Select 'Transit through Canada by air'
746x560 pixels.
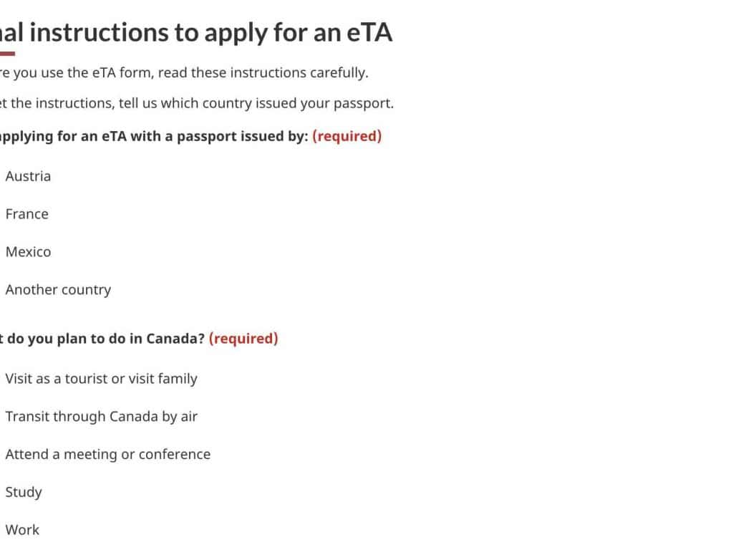tap(100, 417)
